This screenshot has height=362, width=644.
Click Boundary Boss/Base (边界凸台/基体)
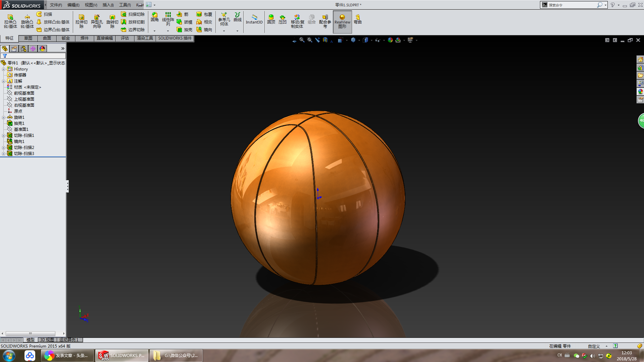click(53, 30)
